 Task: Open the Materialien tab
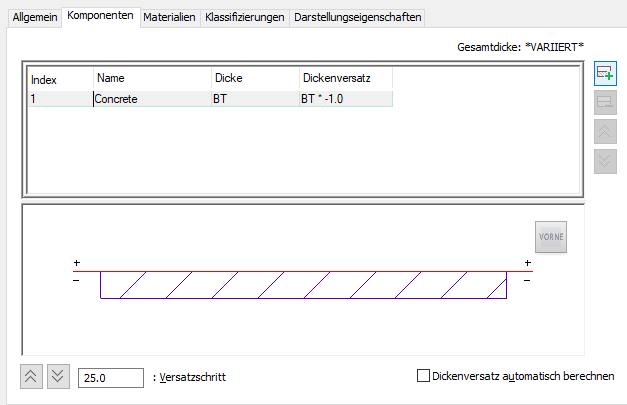pos(170,17)
